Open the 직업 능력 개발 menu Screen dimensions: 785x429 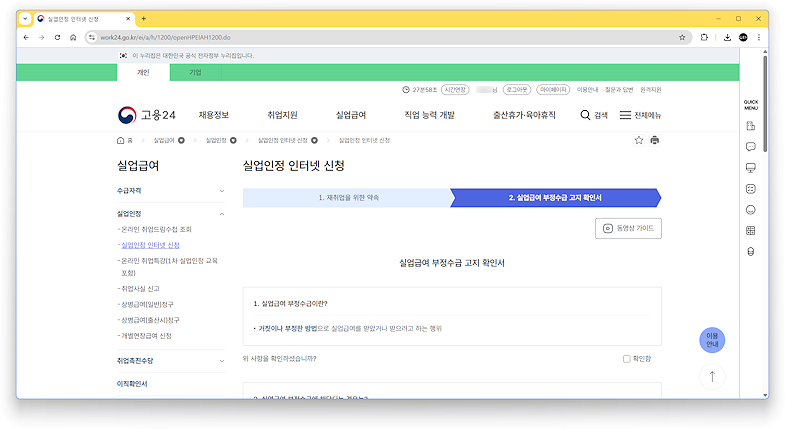pyautogui.click(x=430, y=115)
